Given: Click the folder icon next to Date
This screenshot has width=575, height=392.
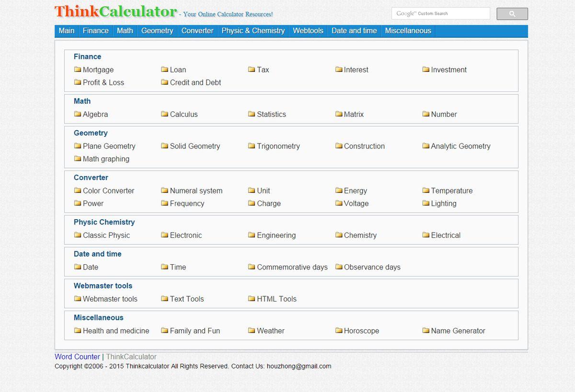Looking at the screenshot, I should [x=78, y=267].
